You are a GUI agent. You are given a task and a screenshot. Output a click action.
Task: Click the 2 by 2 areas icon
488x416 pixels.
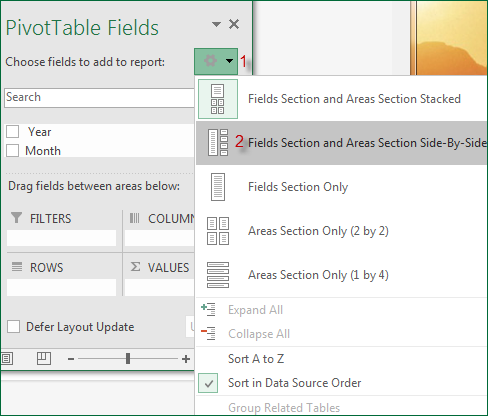pos(218,231)
